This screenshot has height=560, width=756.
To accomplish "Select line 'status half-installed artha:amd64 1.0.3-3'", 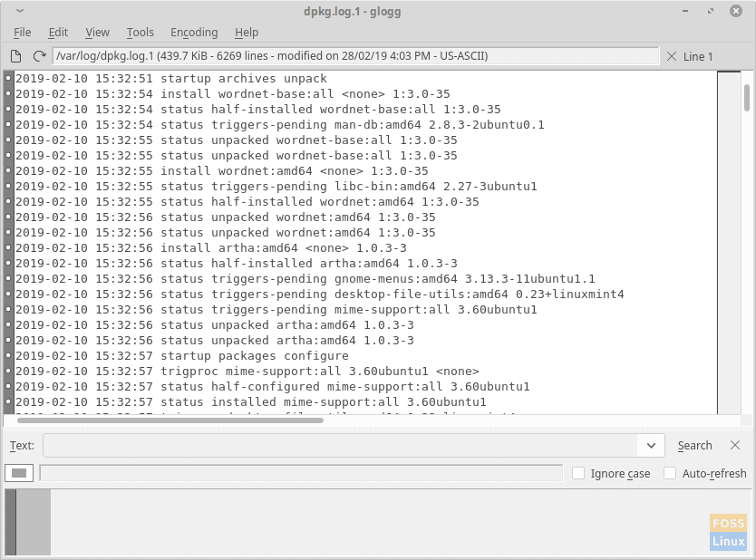I will coord(237,263).
